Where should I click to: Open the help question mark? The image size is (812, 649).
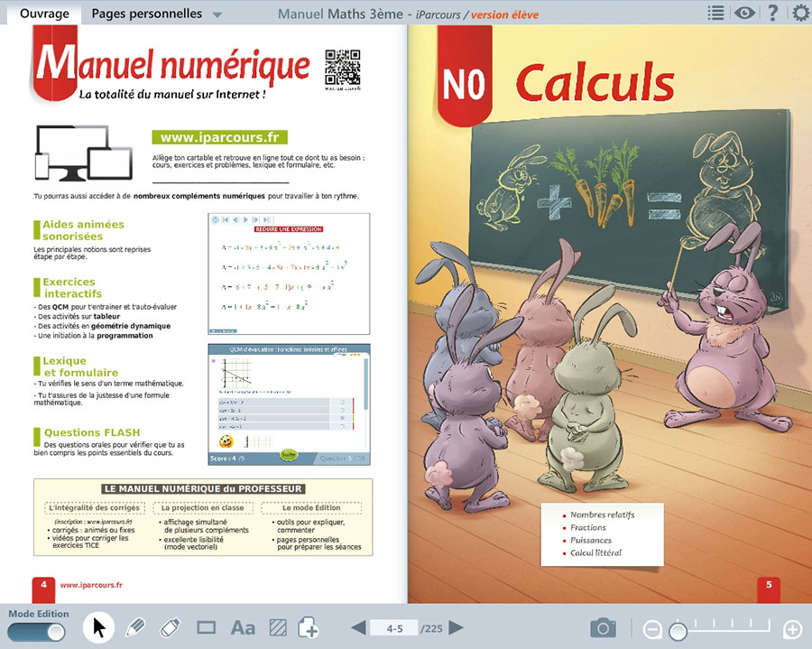(772, 13)
